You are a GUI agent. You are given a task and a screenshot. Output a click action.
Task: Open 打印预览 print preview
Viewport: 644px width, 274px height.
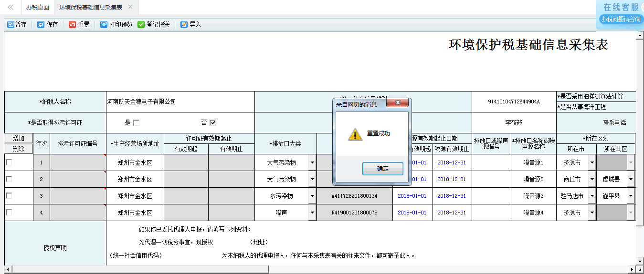[x=104, y=24]
